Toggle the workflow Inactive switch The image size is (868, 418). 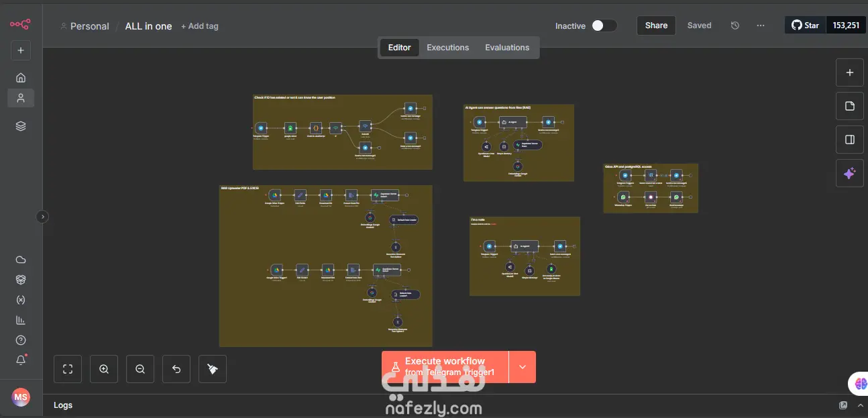pos(604,25)
